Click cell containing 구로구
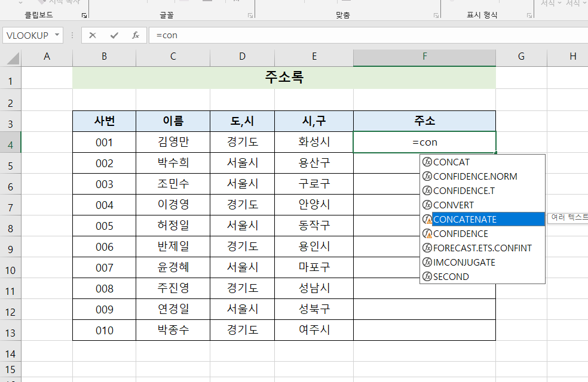Viewport: 588px width, 382px height. click(x=314, y=184)
